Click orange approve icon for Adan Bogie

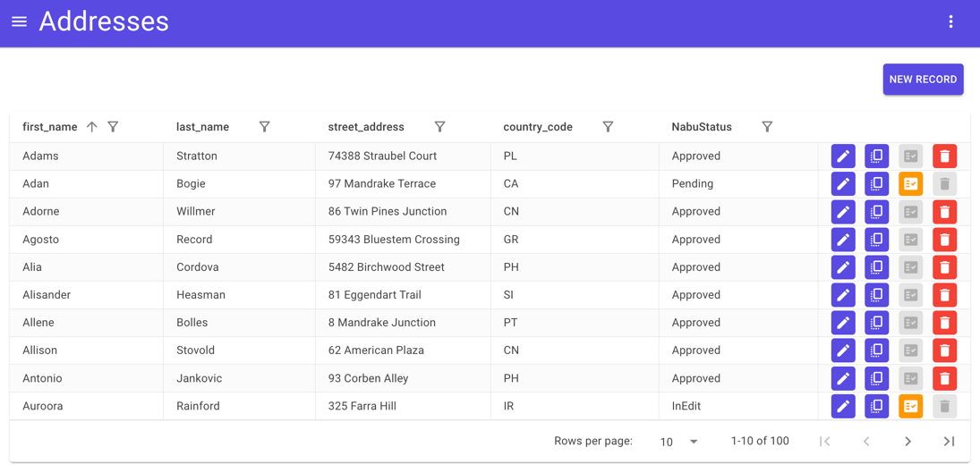coord(910,184)
